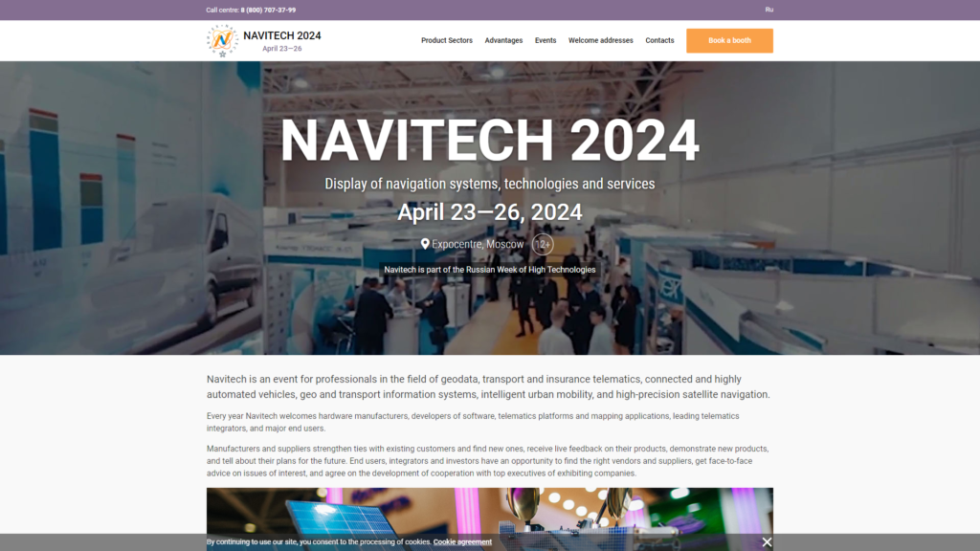The width and height of the screenshot is (980, 551).
Task: Click the solar panel exhibition image
Action: tap(490, 519)
